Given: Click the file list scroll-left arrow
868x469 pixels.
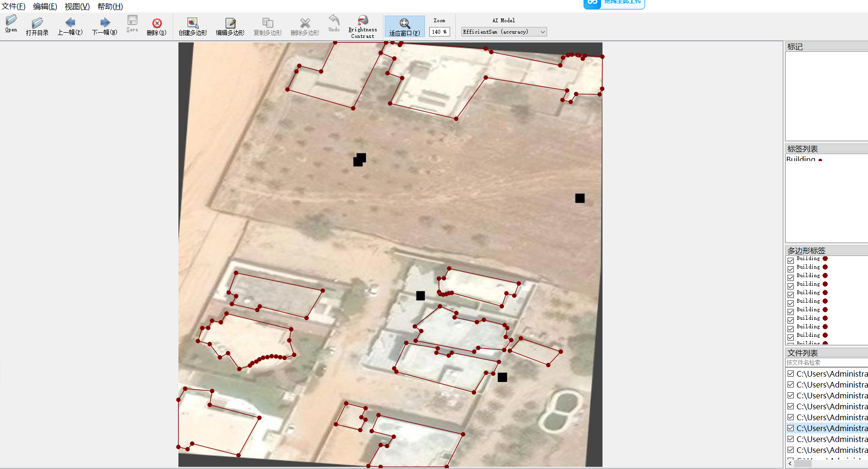Looking at the screenshot, I should tap(790, 464).
